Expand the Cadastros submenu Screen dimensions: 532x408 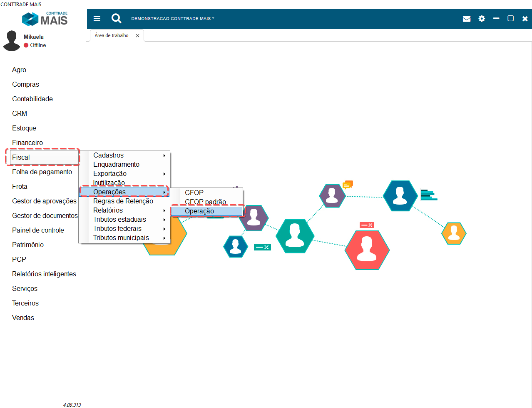pos(125,155)
